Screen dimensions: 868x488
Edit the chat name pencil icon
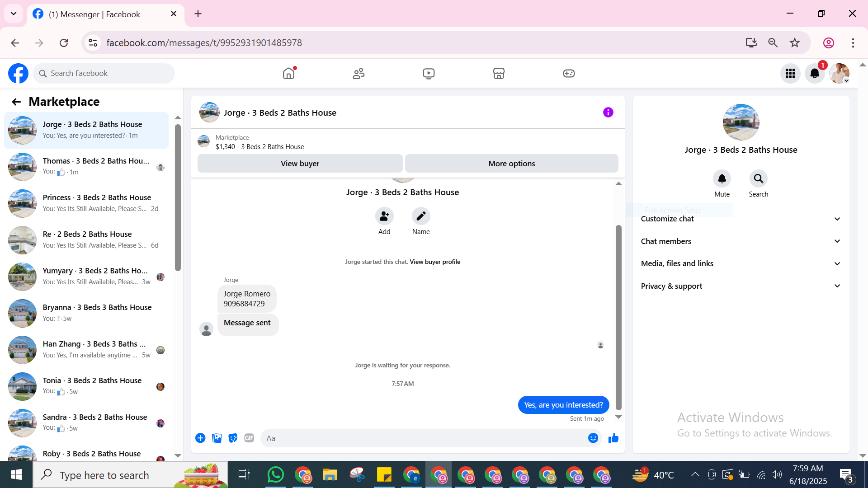421,216
